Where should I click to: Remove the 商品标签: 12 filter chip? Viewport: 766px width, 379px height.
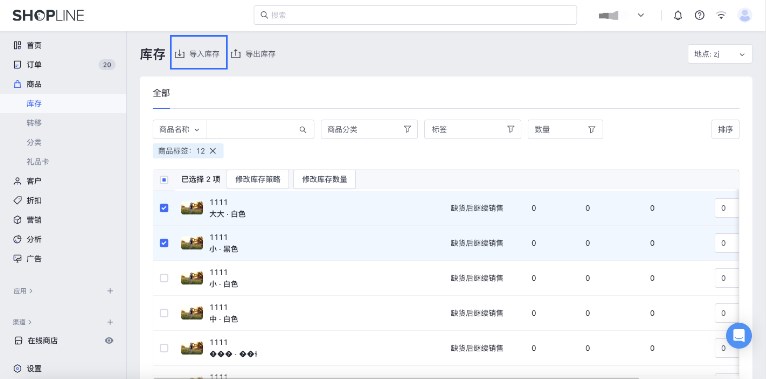pyautogui.click(x=213, y=151)
